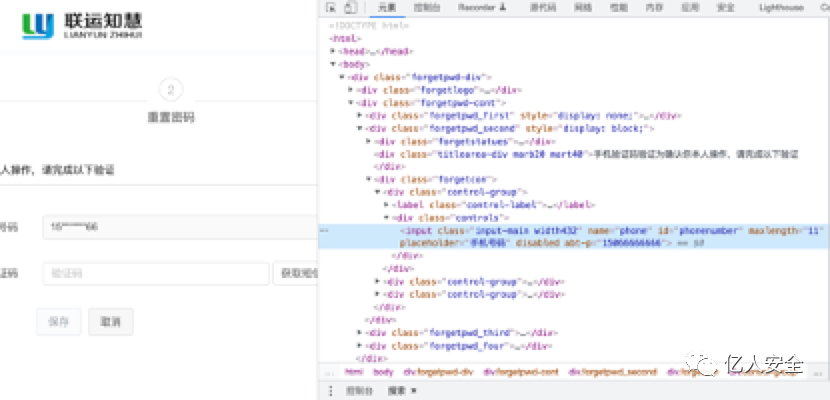Click div.forgetpwd-div breadcrumb

click(x=438, y=372)
